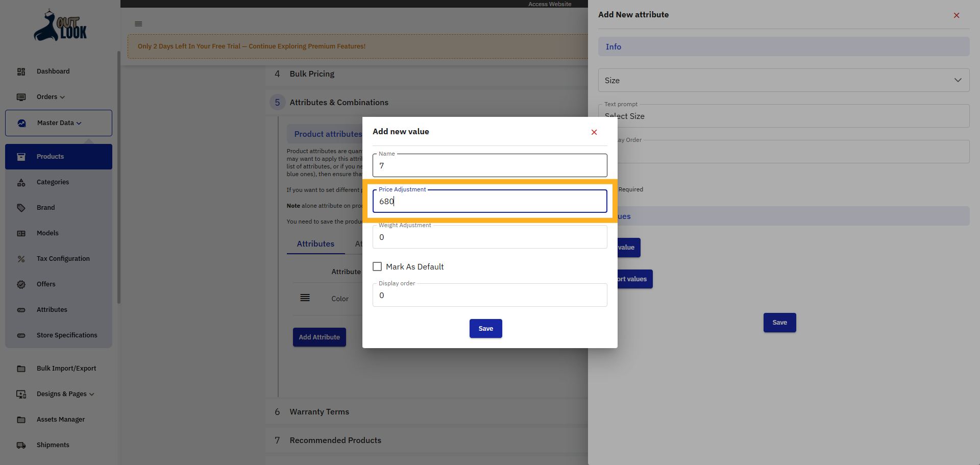The image size is (980, 465).
Task: Enable the Mark As Default checkbox
Action: 377,266
